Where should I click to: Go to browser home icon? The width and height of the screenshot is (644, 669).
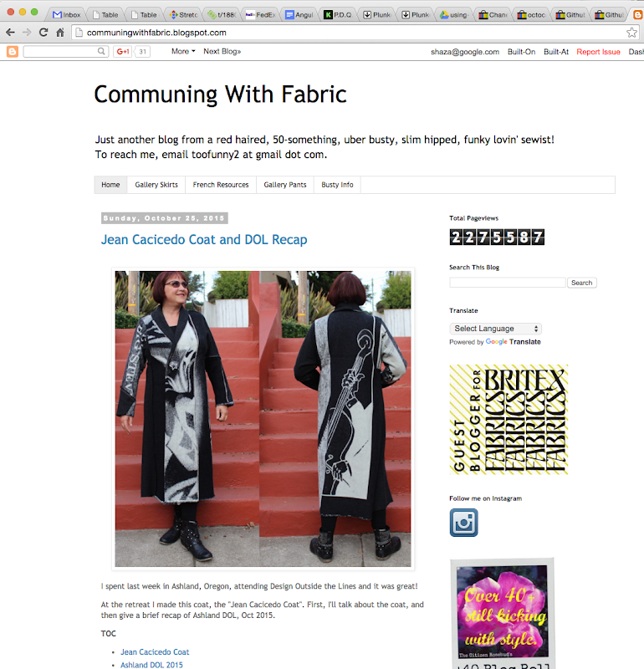60,33
